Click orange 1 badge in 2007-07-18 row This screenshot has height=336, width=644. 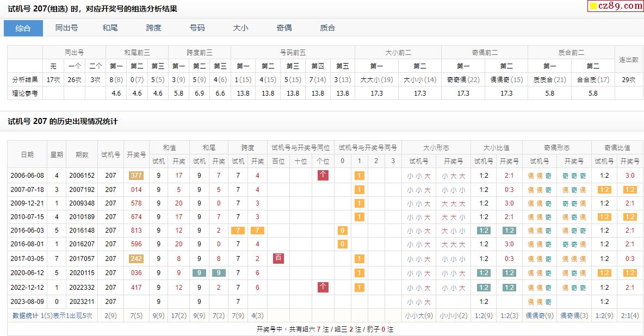[360, 190]
